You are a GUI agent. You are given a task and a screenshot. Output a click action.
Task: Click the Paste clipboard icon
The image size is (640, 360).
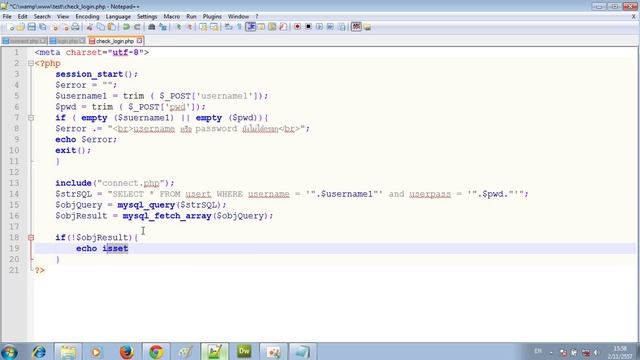point(111,27)
